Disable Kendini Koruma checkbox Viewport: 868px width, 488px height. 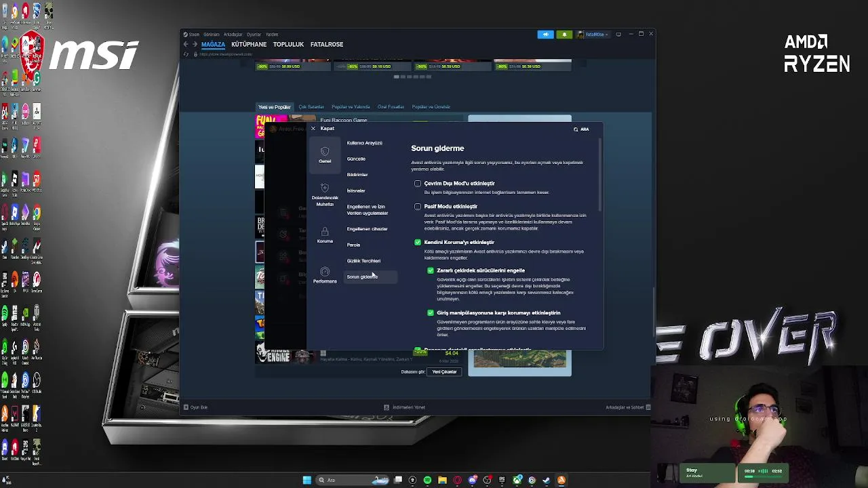(418, 242)
